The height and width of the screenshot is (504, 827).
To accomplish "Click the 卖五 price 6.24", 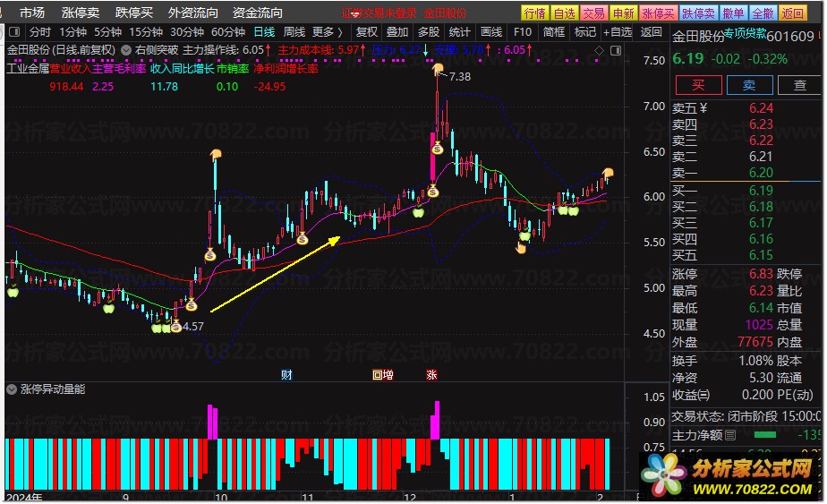I will tap(761, 108).
